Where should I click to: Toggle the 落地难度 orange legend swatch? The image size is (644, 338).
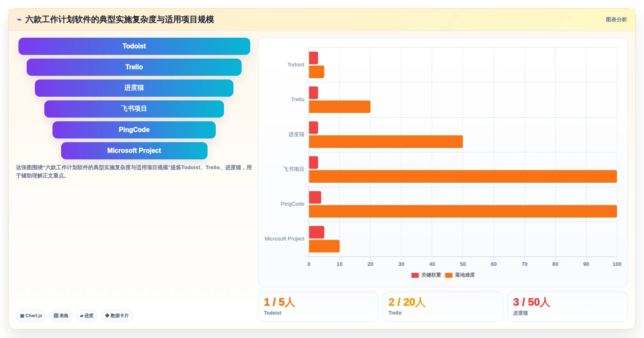449,275
